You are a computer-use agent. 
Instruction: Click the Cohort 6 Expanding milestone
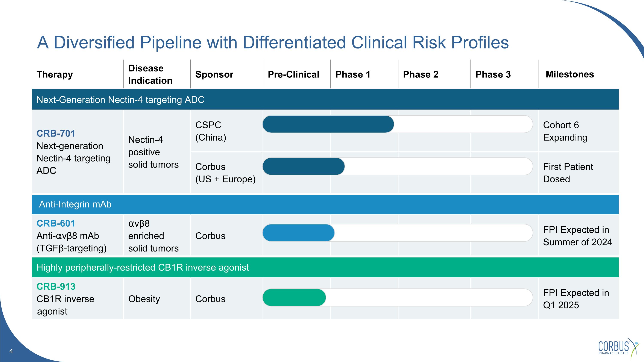point(565,131)
